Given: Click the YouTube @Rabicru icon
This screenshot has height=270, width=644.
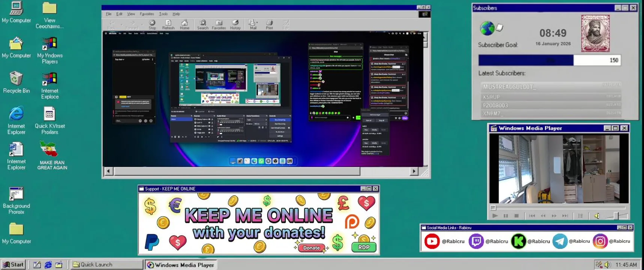Looking at the screenshot, I should point(432,241).
